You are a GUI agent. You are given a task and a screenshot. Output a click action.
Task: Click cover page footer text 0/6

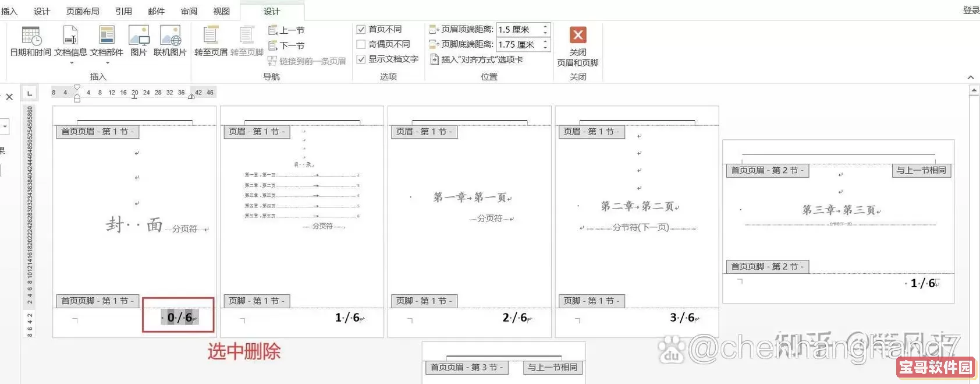pos(180,318)
